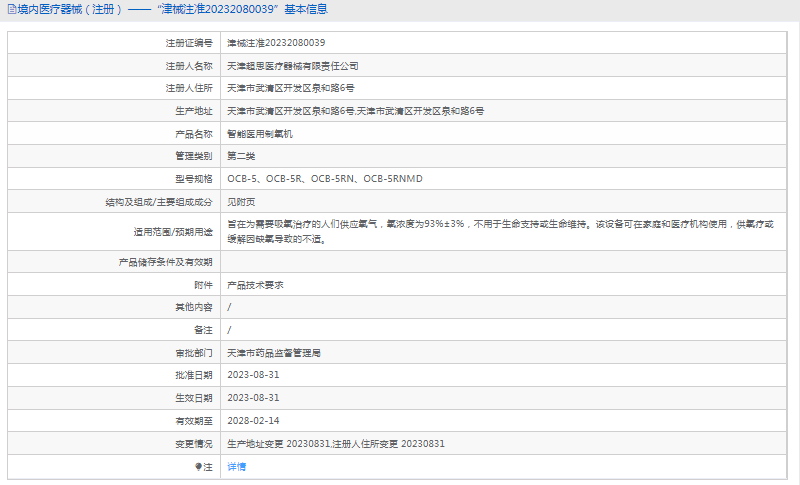Image resolution: width=800 pixels, height=485 pixels.
Task: Click the 生效日期 label
Action: [194, 398]
